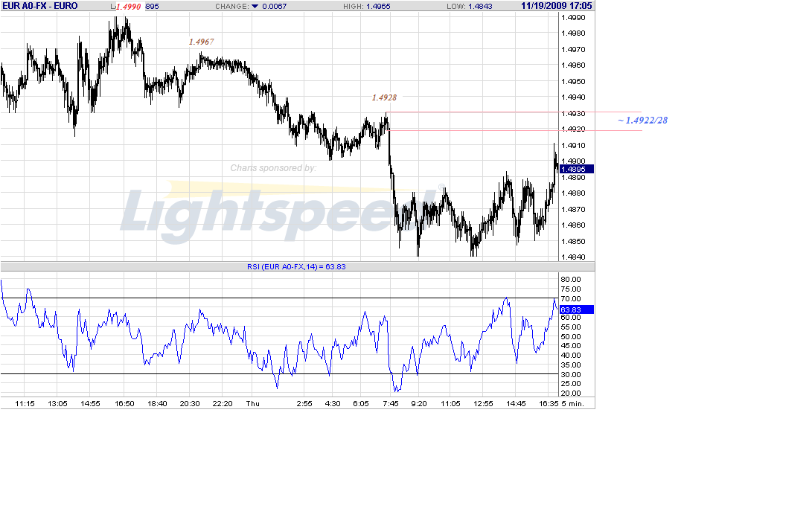This screenshot has width=812, height=520.
Task: Click the EUR A0-FX - EURO chart title
Action: [40, 6]
